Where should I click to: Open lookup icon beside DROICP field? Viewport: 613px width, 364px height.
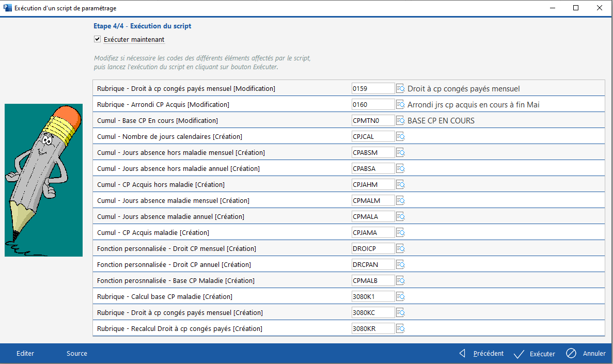click(x=400, y=249)
